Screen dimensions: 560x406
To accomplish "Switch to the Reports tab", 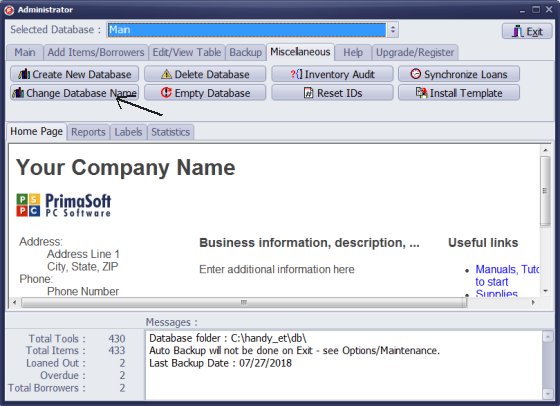I will 88,132.
